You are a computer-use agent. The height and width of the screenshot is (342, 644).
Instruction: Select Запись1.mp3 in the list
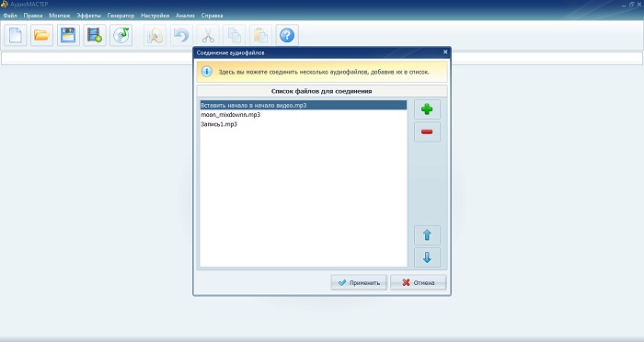click(304, 124)
